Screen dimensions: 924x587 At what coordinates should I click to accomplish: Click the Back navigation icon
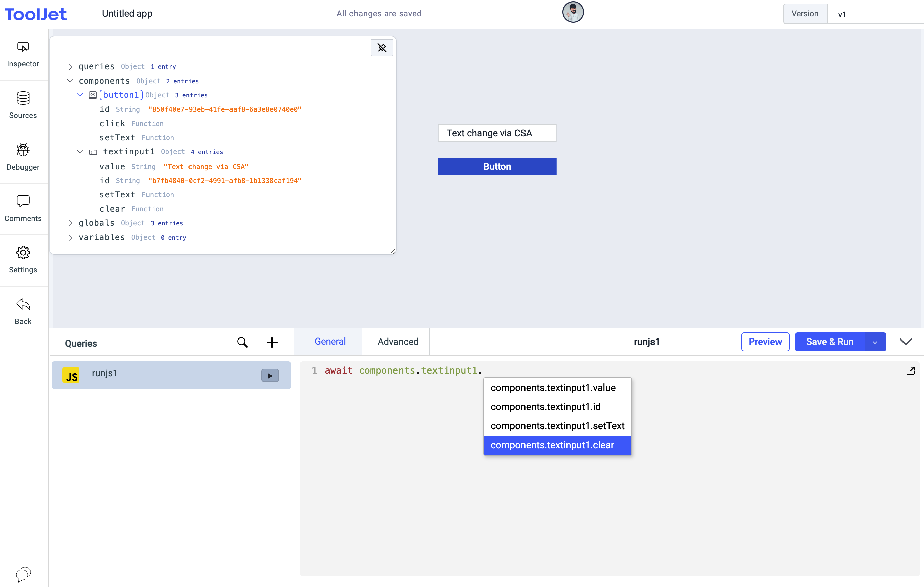pos(23,304)
